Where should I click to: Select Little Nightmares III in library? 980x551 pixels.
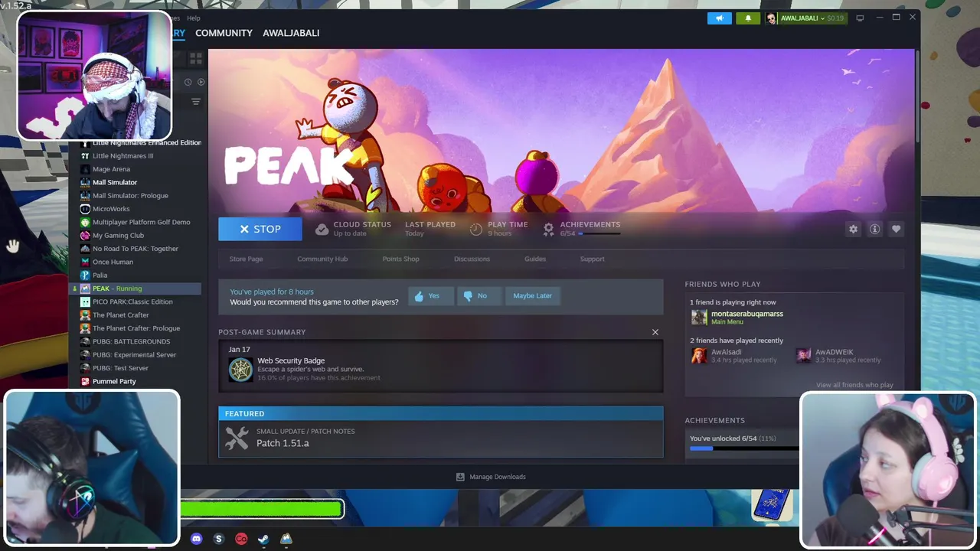pos(122,155)
